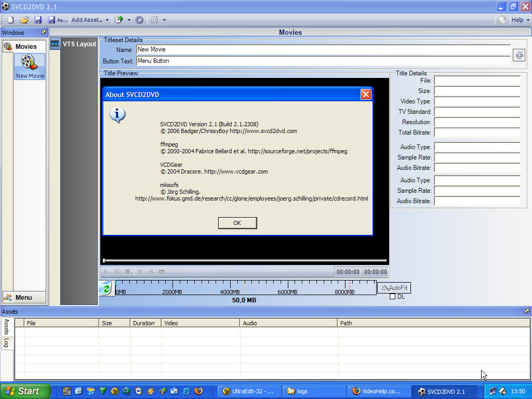Screen dimensions: 532x399
Task: Open the Windows Start menu
Action: (25, 391)
